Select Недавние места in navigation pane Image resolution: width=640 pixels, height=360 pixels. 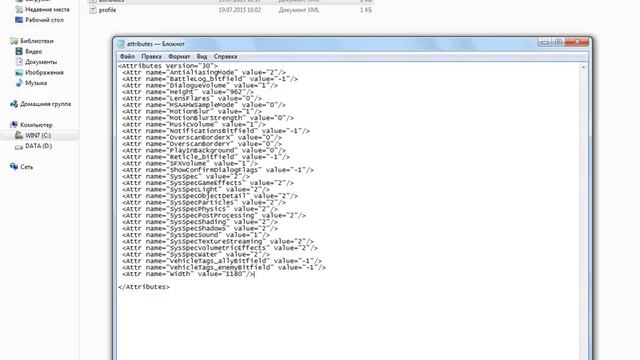[47, 9]
